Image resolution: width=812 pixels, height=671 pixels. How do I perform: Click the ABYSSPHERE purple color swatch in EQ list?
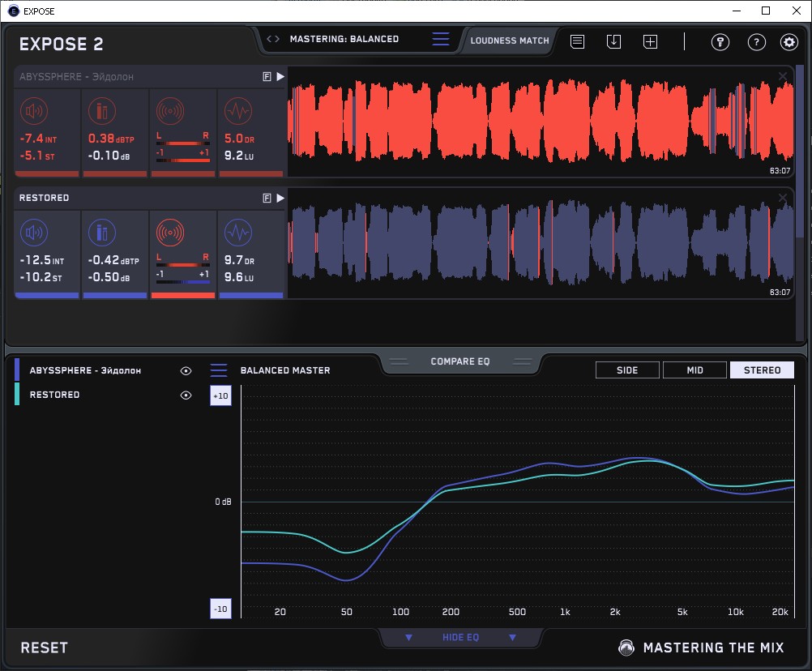tap(17, 370)
